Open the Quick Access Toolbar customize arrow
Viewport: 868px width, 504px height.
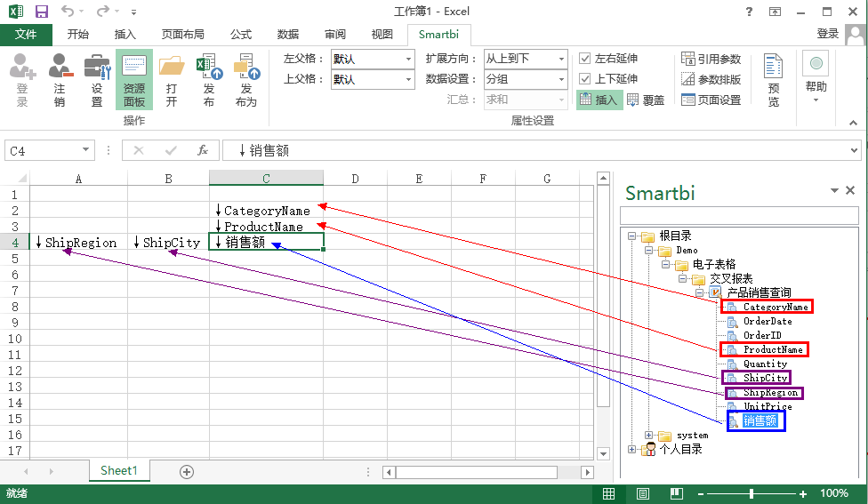pyautogui.click(x=133, y=12)
